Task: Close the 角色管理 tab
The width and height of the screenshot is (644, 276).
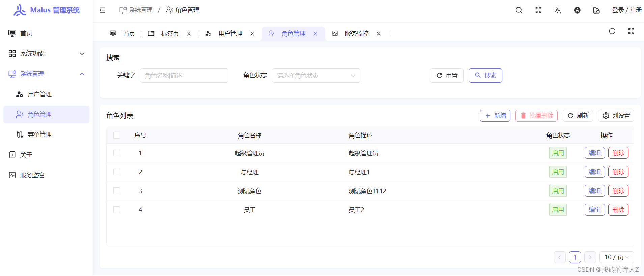Action: point(315,34)
